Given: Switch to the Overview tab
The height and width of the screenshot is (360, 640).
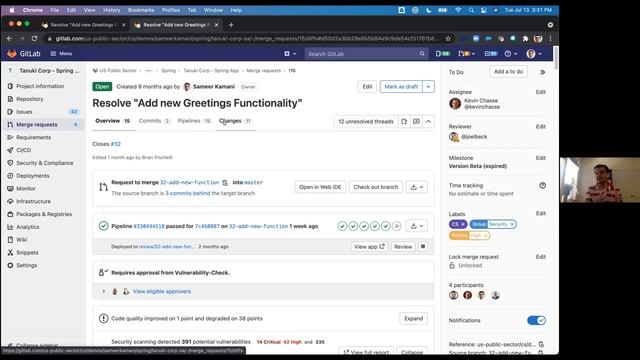Looking at the screenshot, I should [x=112, y=121].
